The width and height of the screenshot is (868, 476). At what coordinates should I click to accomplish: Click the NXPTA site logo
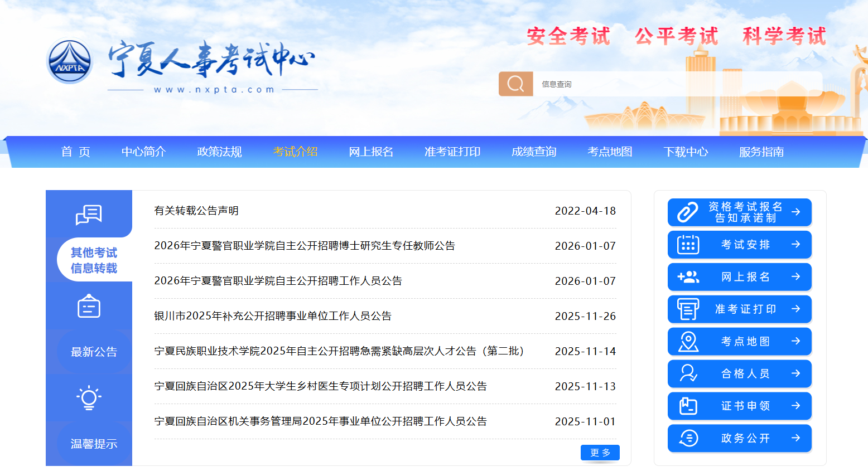pos(70,61)
